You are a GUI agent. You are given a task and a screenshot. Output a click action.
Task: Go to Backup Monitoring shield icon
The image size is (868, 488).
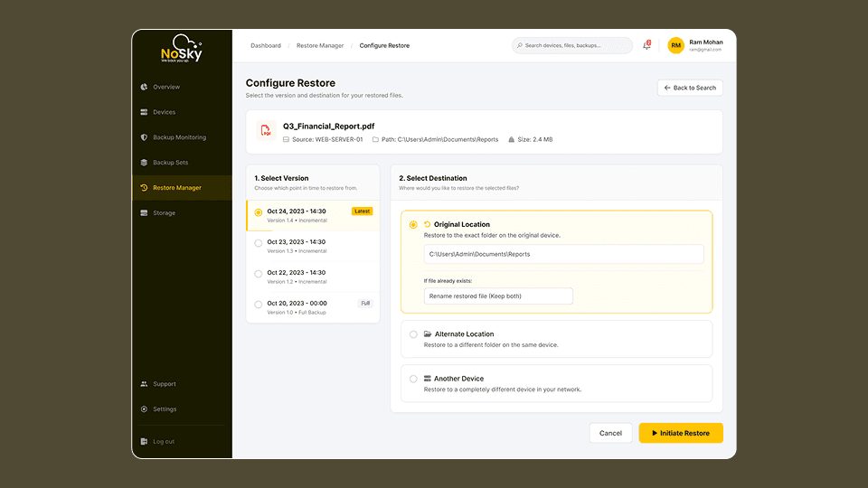144,137
